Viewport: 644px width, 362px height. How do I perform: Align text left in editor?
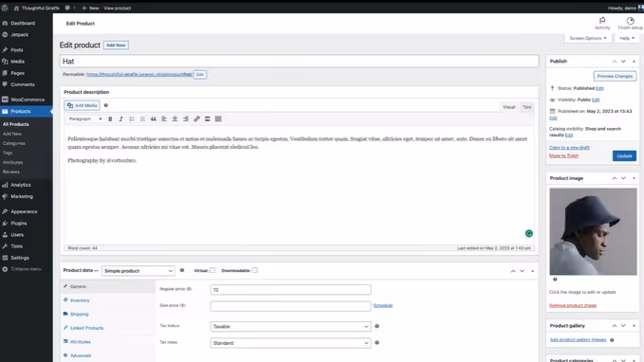coord(164,119)
